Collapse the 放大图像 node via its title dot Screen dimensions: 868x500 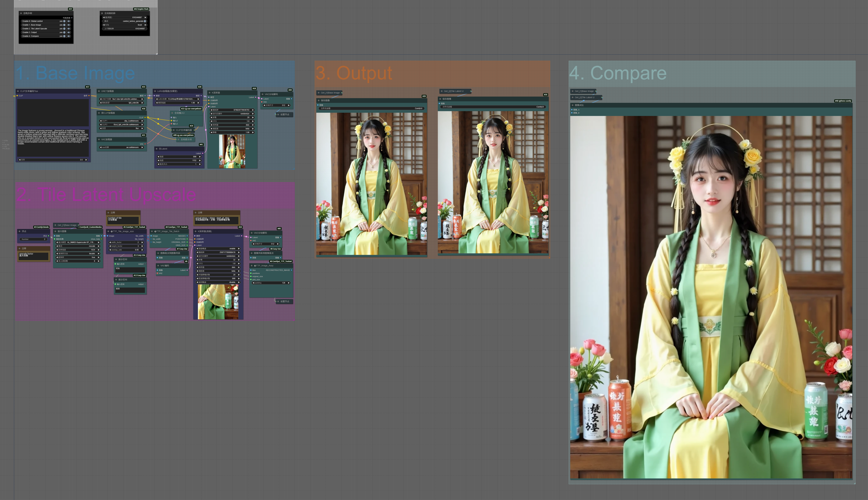(55, 231)
